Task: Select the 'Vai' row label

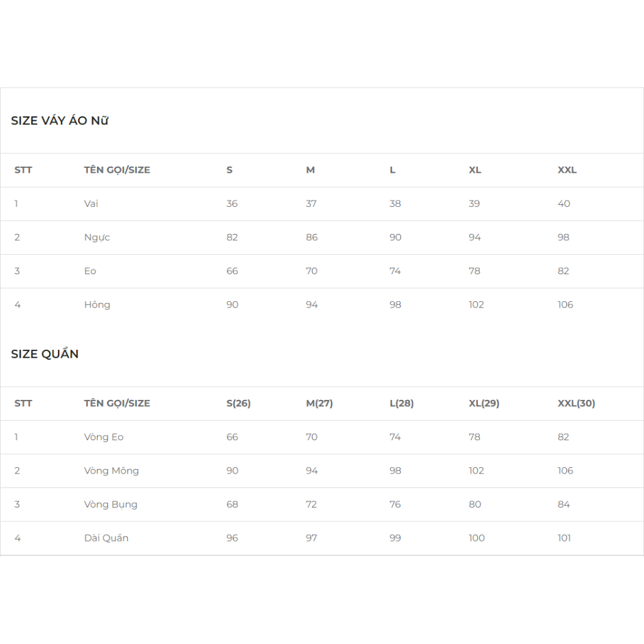Action: (x=91, y=204)
